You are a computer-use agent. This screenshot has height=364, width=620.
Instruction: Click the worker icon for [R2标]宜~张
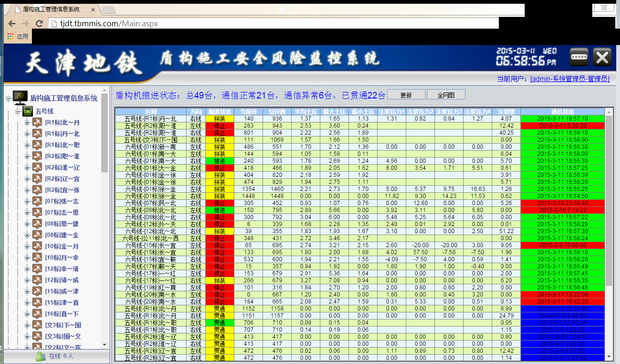pyautogui.click(x=38, y=190)
